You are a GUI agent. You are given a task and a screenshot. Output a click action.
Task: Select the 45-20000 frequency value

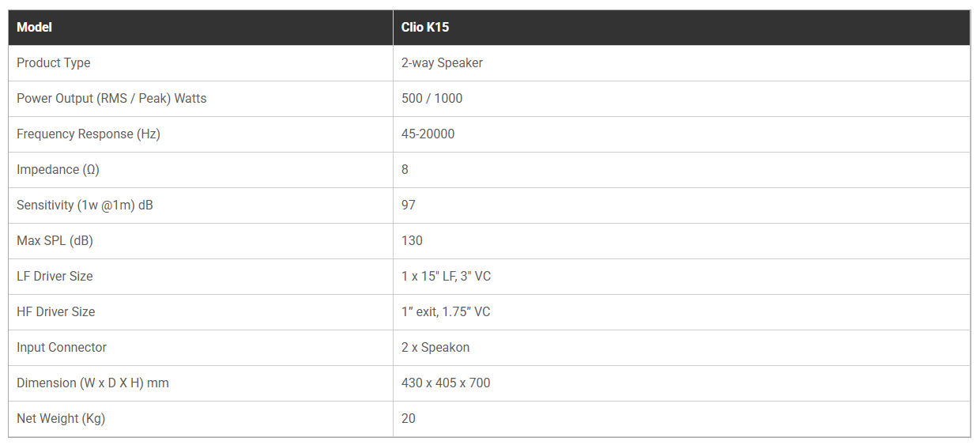tap(428, 134)
